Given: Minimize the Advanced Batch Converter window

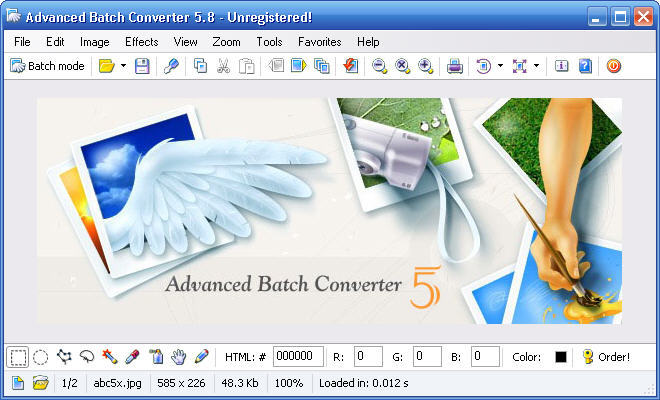Looking at the screenshot, I should click(596, 17).
